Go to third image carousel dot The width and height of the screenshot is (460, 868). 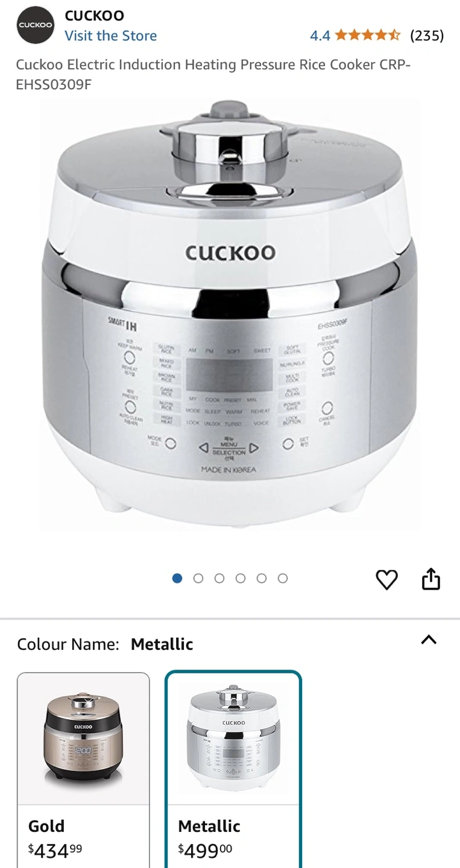(x=219, y=578)
